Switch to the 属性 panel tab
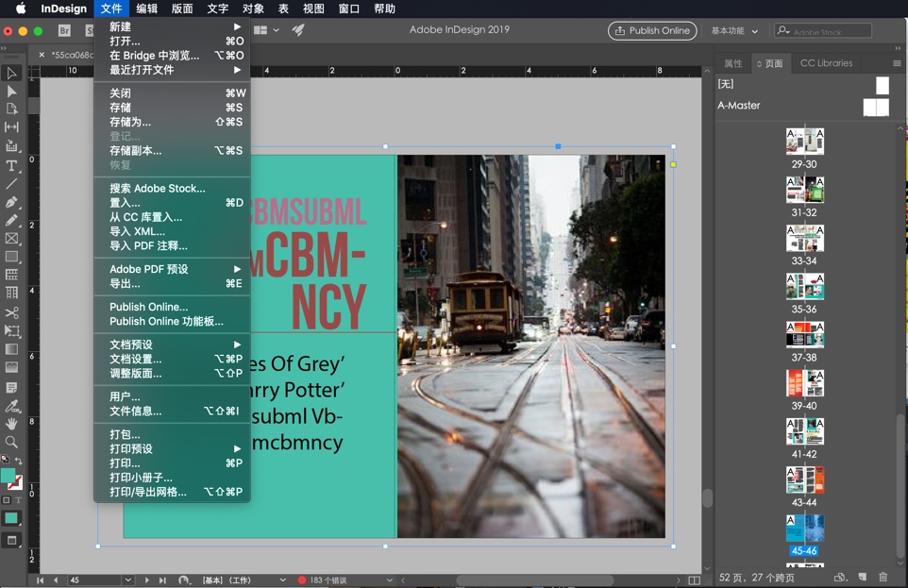Viewport: 908px width, 588px height. pyautogui.click(x=732, y=63)
